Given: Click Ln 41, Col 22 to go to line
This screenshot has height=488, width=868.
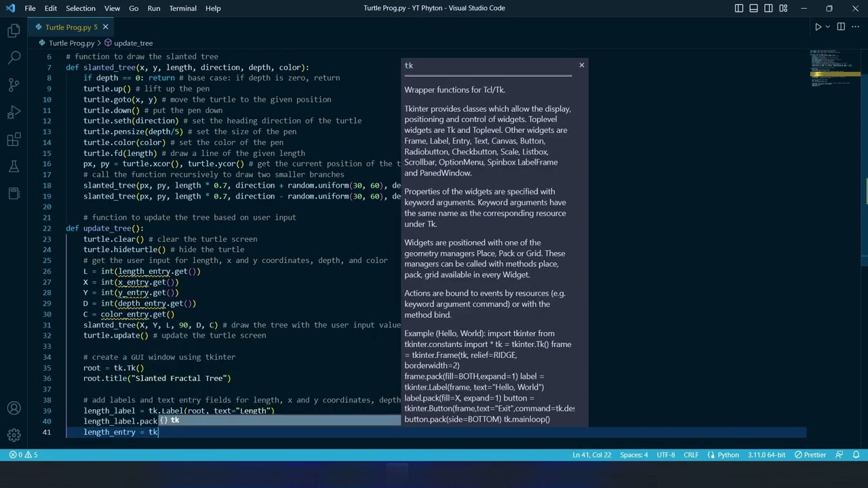Looking at the screenshot, I should pos(592,455).
